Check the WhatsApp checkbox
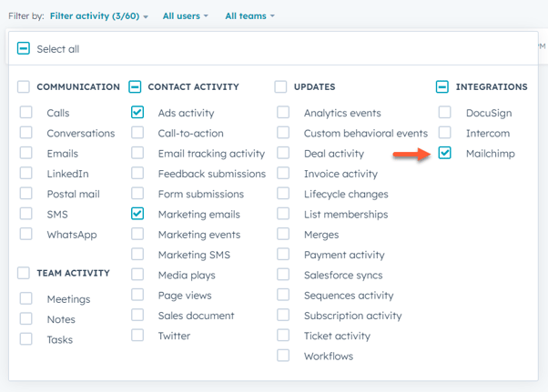The height and width of the screenshot is (392, 548). 26,234
